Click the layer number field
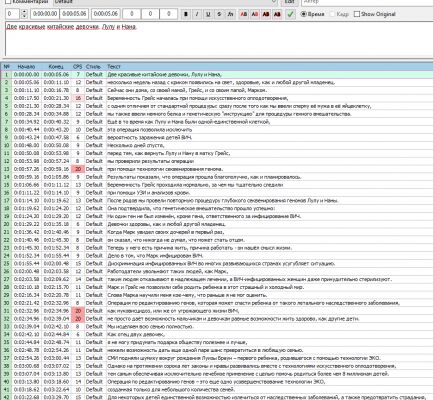This screenshot has width=433, height=400. [x=13, y=14]
